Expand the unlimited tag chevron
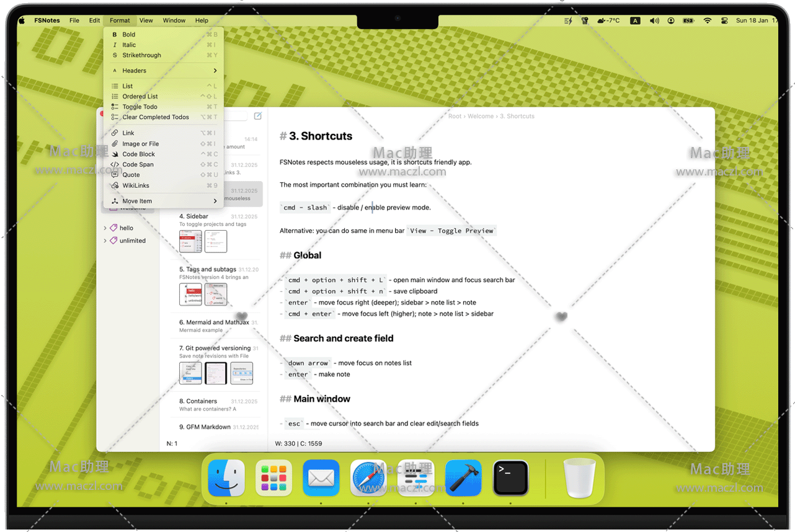This screenshot has height=532, width=795. [105, 241]
